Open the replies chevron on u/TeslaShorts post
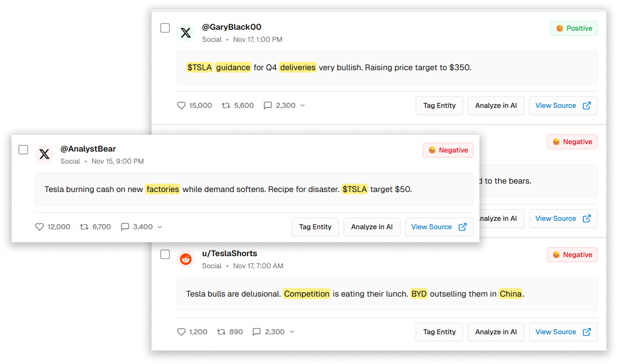 pyautogui.click(x=292, y=332)
